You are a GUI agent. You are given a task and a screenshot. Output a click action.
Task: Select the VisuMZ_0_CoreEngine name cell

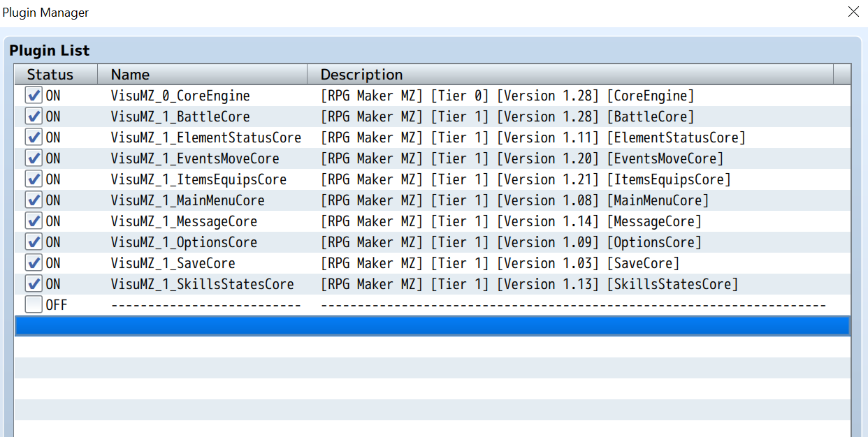point(180,96)
